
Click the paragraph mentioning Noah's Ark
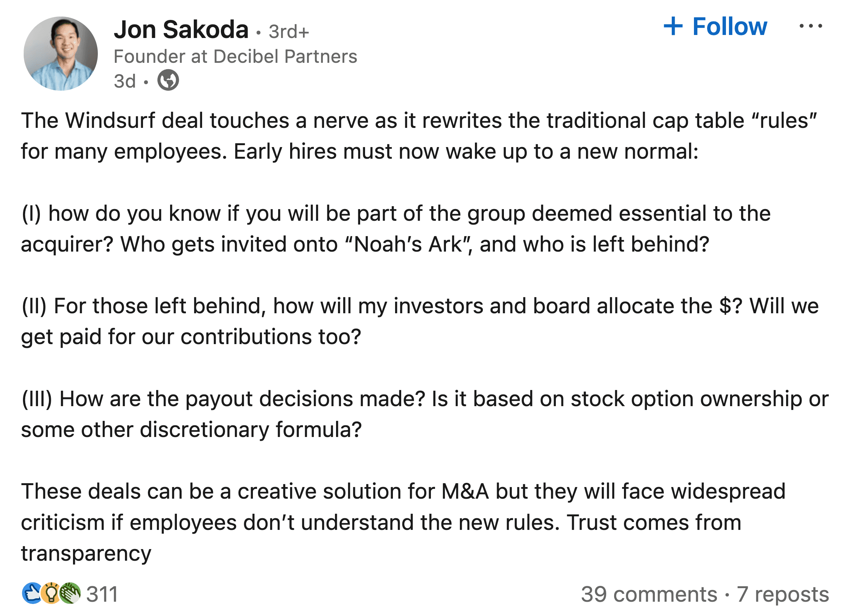[396, 229]
